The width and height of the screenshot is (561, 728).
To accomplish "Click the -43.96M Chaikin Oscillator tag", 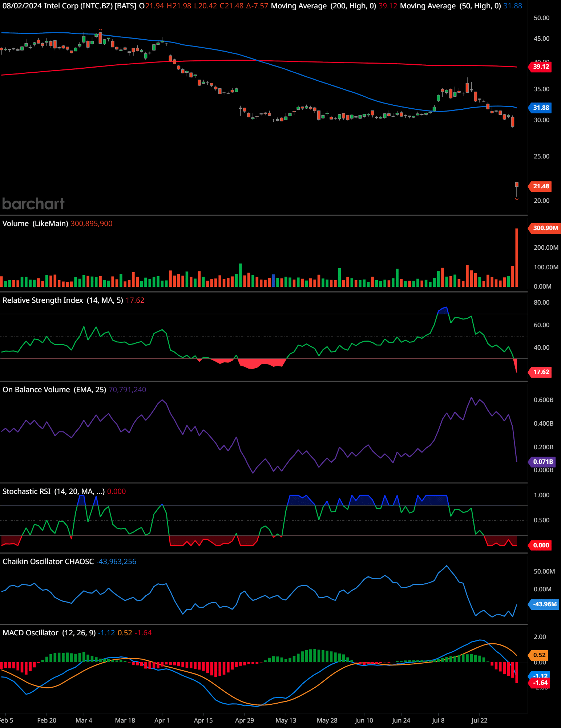I will 544,604.
